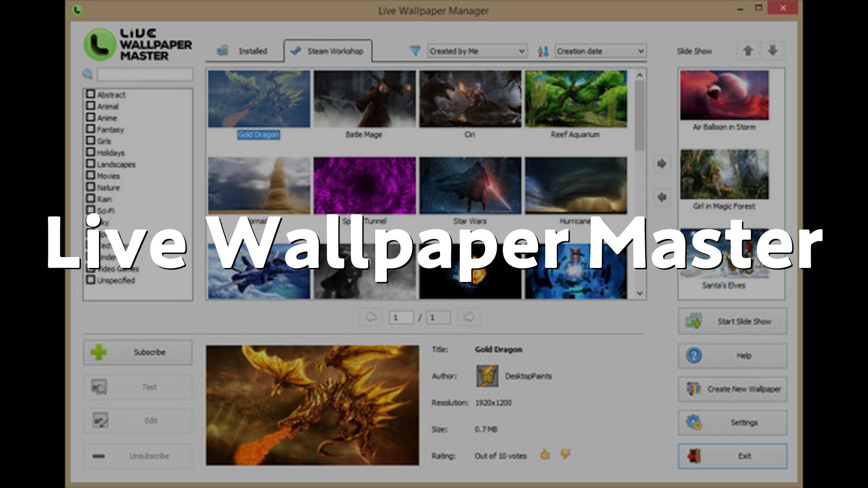Click the thumbs up rating icon

[x=545, y=455]
